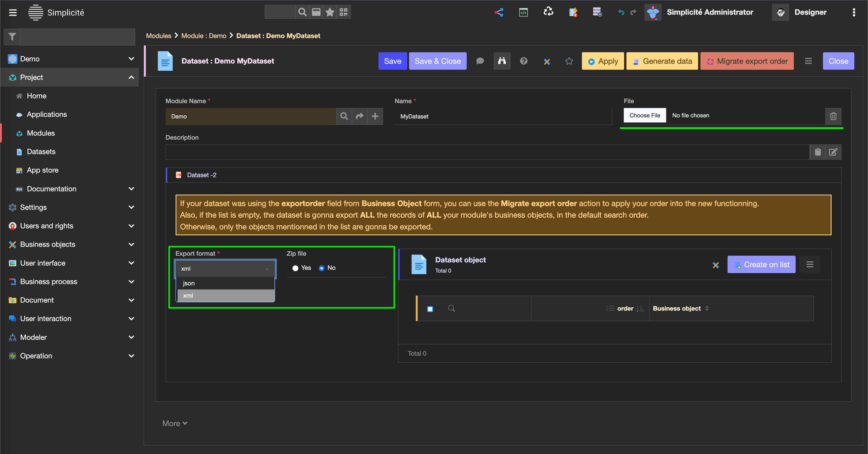Viewport: 868px width, 454px height.
Task: Select Yes for Zip file
Action: click(295, 268)
